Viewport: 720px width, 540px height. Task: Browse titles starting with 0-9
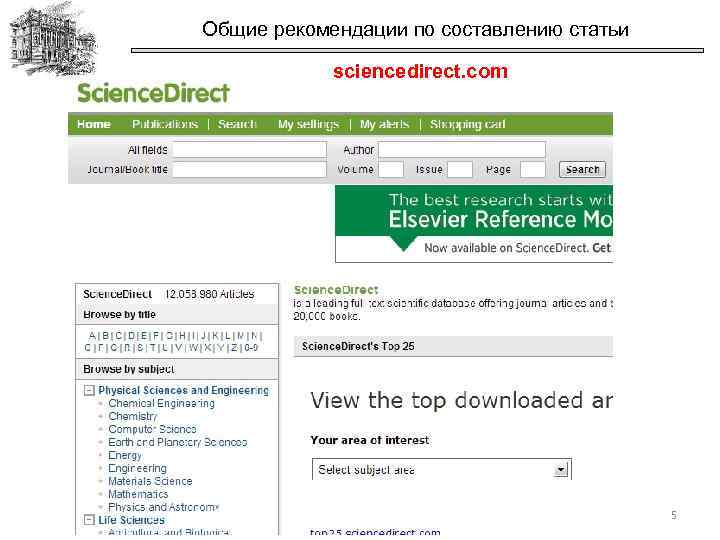coord(251,348)
